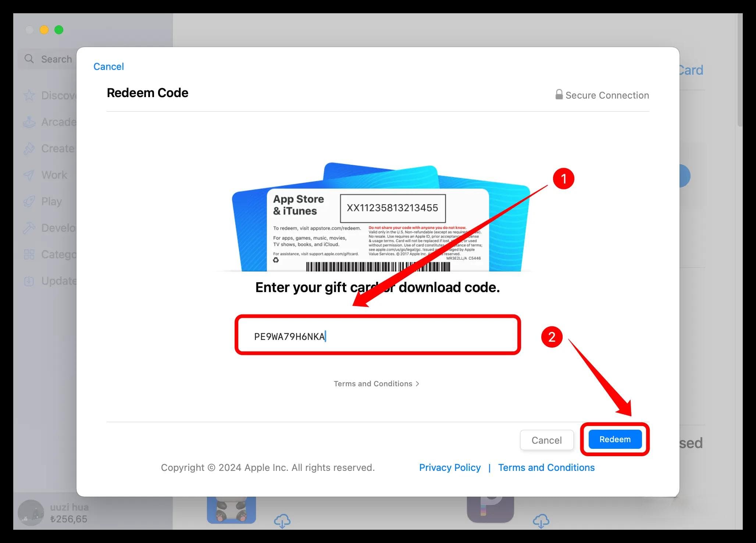This screenshot has width=756, height=543.
Task: Open the Privacy Policy link
Action: click(450, 468)
